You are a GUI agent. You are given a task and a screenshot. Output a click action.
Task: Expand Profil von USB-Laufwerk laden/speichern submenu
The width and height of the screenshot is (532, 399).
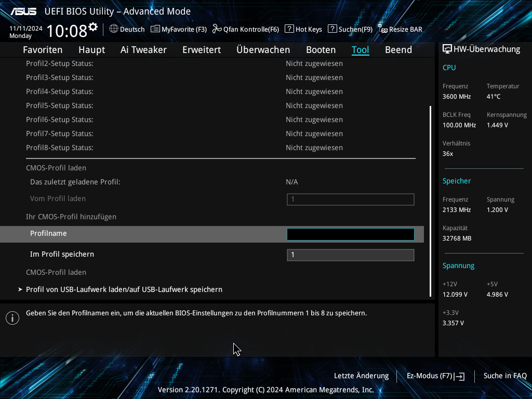[124, 289]
